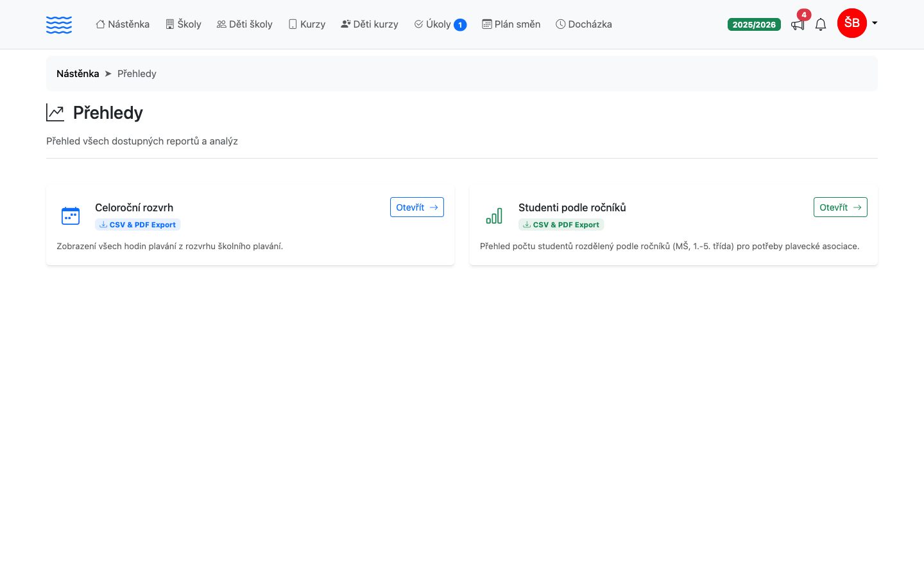
Task: Open notifications bell icon
Action: tap(821, 24)
